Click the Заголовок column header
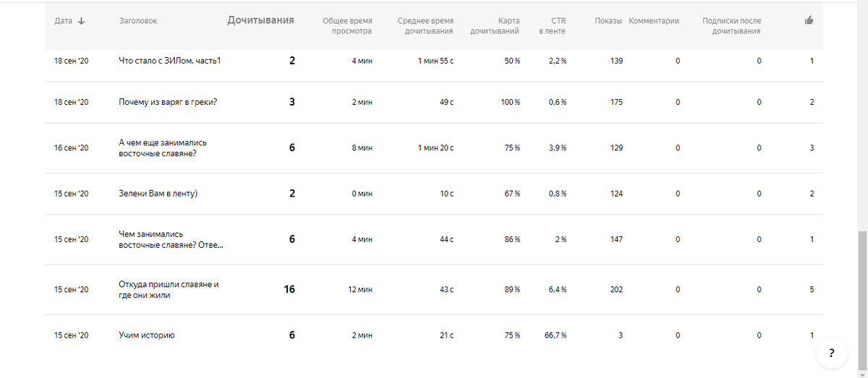The width and height of the screenshot is (868, 378). pyautogui.click(x=138, y=21)
